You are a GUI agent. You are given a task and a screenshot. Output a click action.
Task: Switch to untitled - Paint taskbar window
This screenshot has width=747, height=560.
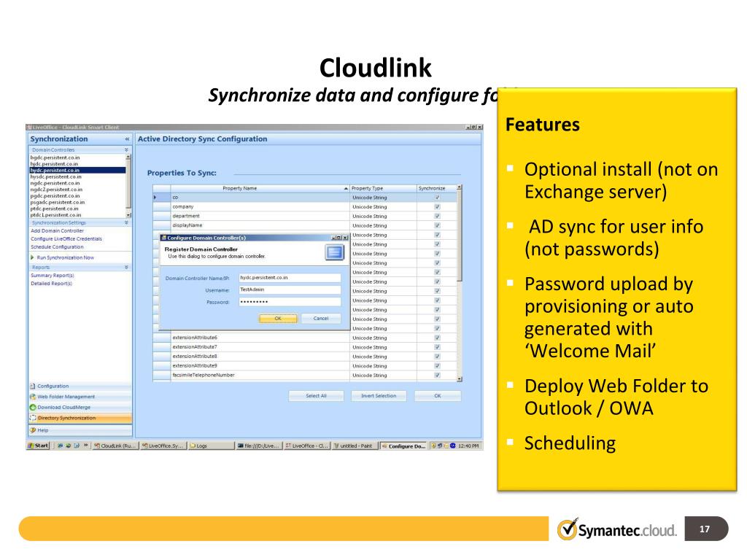pos(354,446)
